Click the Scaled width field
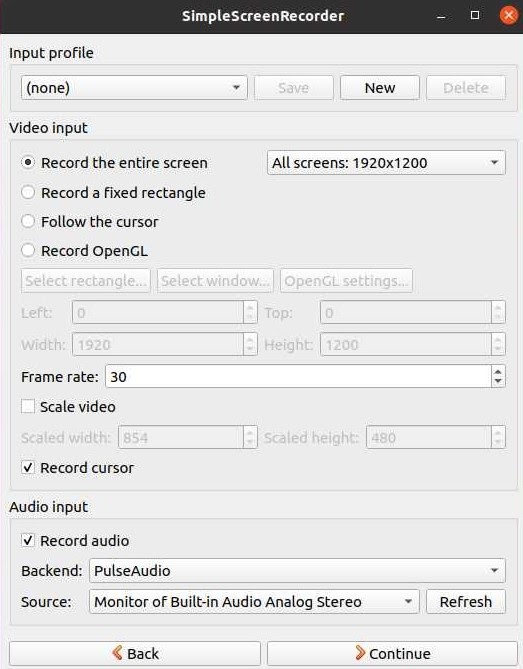523x669 pixels. (x=181, y=437)
